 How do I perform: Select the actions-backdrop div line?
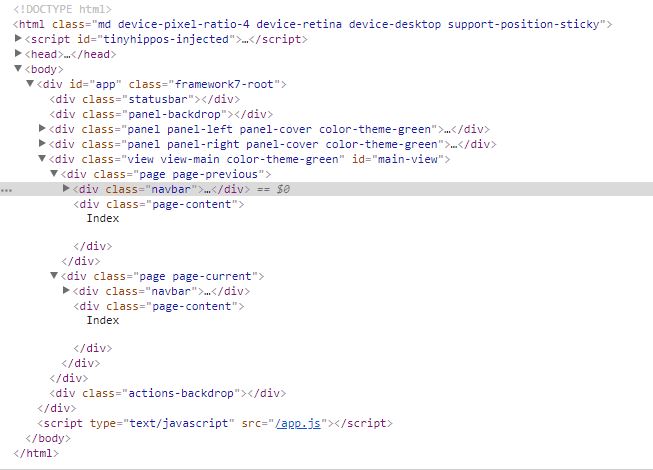167,393
